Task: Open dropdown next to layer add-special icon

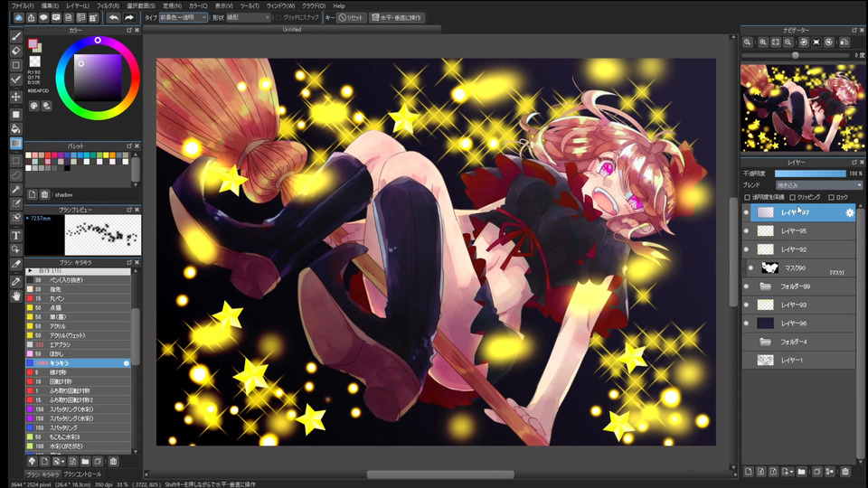Action: 792,472
